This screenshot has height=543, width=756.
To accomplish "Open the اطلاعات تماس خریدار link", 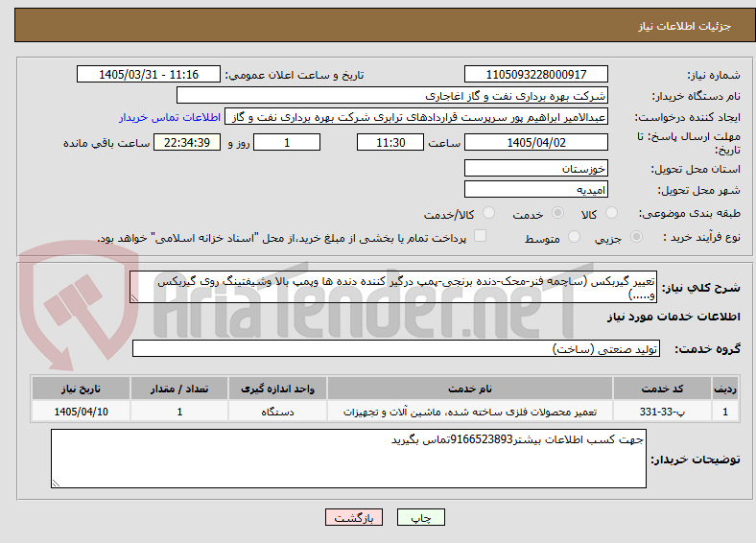I will pyautogui.click(x=170, y=117).
